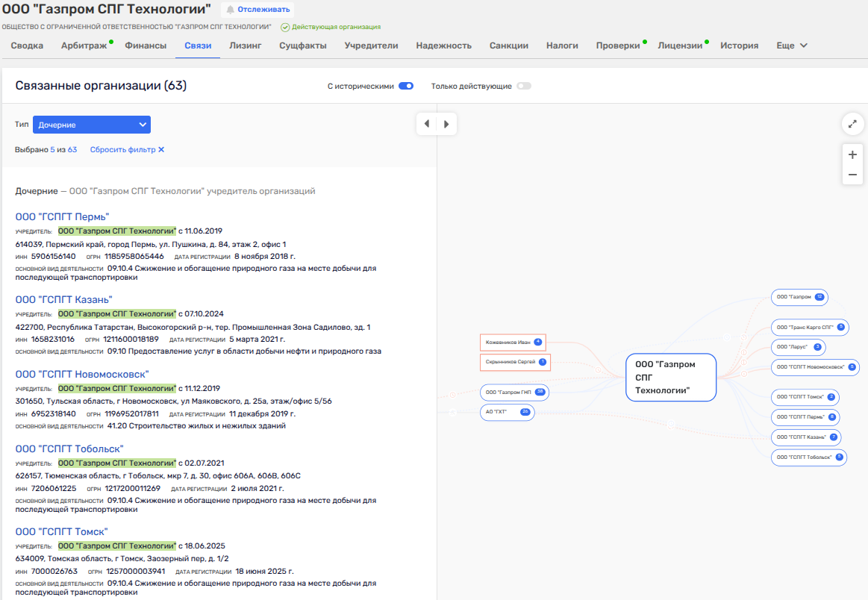Open the Тип dropdown showing Дочерние
The width and height of the screenshot is (868, 600).
pyautogui.click(x=92, y=125)
